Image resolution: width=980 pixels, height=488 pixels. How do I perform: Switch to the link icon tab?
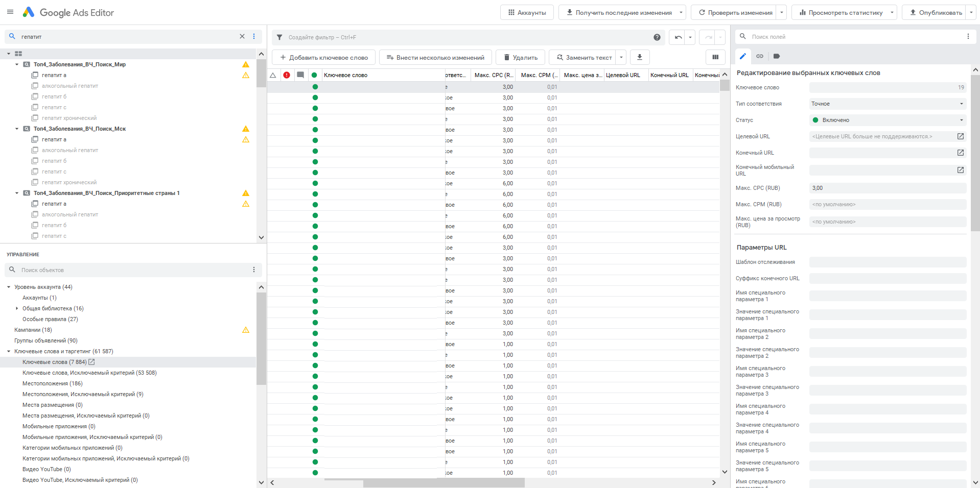click(x=760, y=56)
